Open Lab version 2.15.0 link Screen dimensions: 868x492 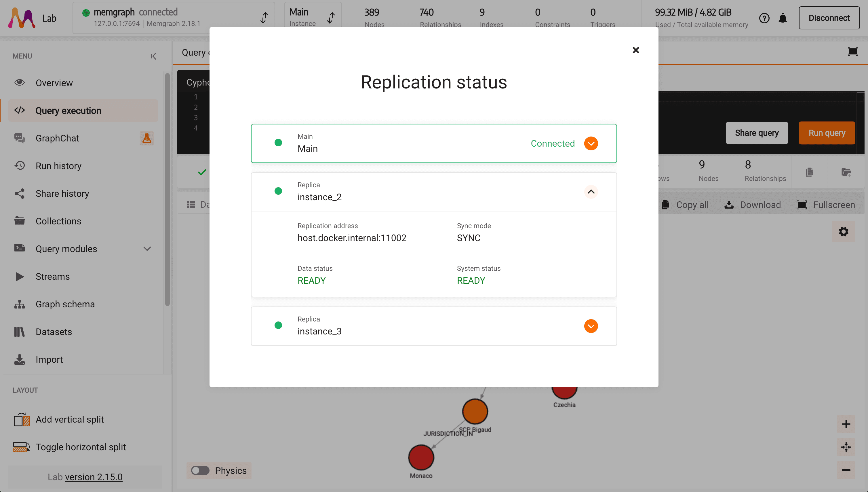click(x=94, y=477)
